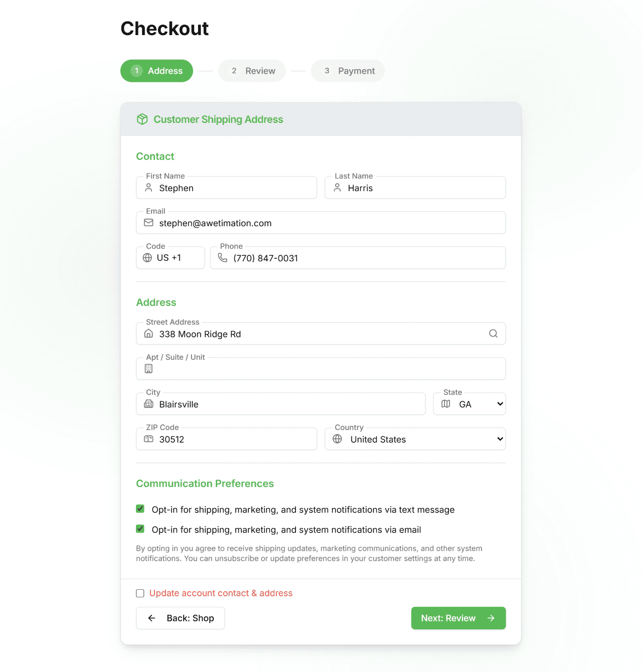Disable text message notification opt-in
This screenshot has height=672, width=642.
139,509
